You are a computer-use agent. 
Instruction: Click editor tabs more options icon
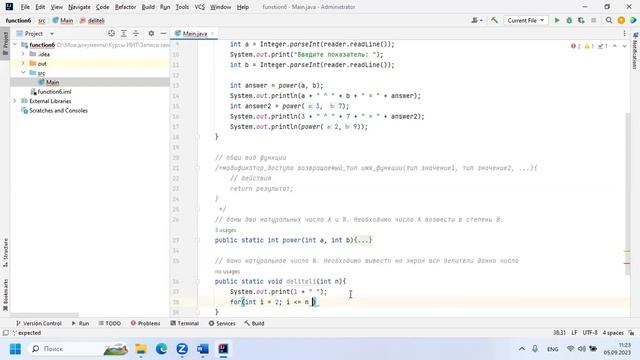tap(624, 33)
